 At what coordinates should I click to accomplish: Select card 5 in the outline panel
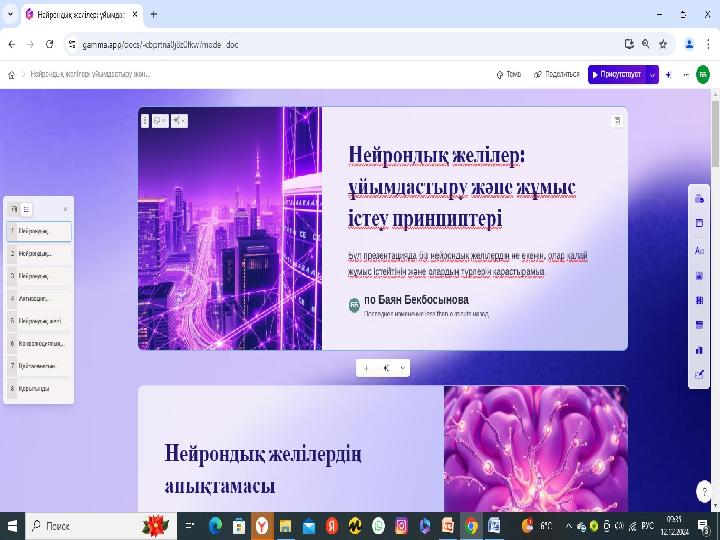click(x=39, y=321)
